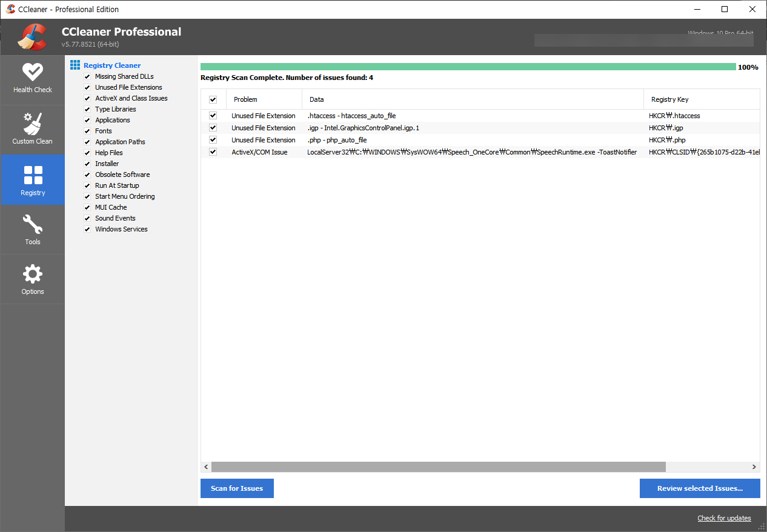Sort by the Registry Key column header

(702, 99)
